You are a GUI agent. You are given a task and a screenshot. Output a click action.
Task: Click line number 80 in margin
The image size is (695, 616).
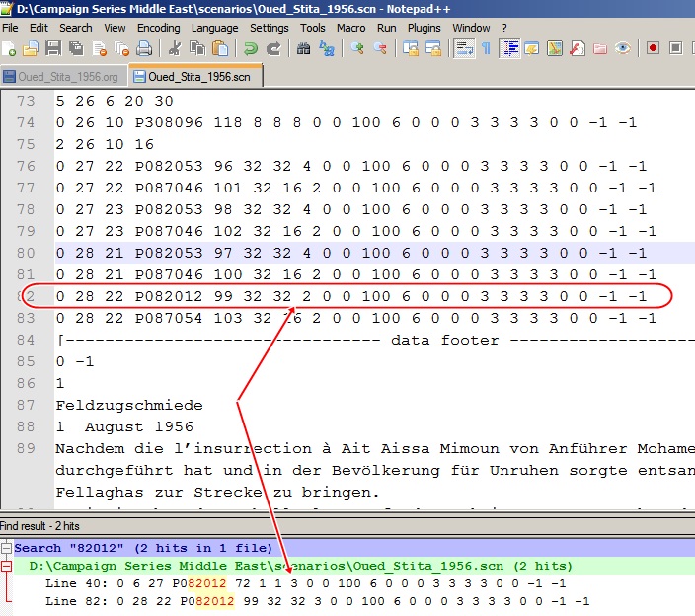coord(26,253)
